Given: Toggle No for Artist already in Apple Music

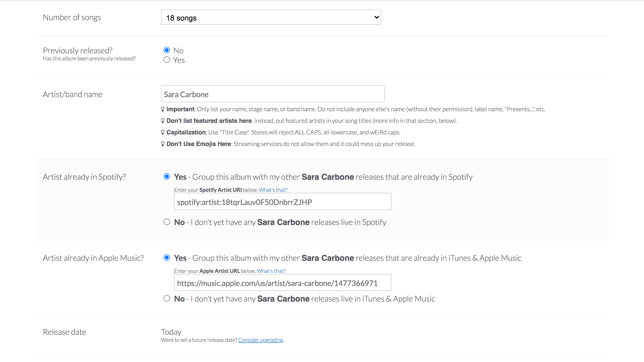Looking at the screenshot, I should pyautogui.click(x=167, y=298).
